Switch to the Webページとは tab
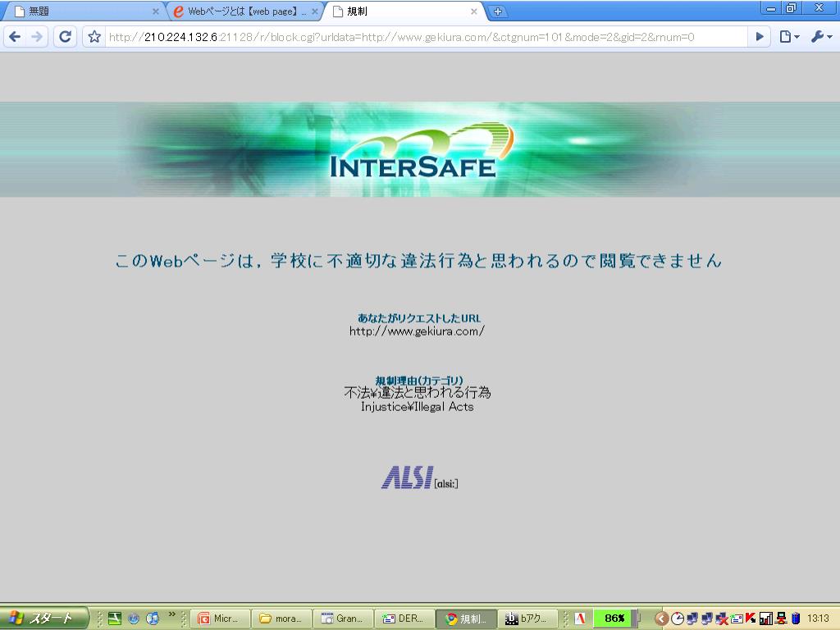The image size is (840, 630). 244,11
